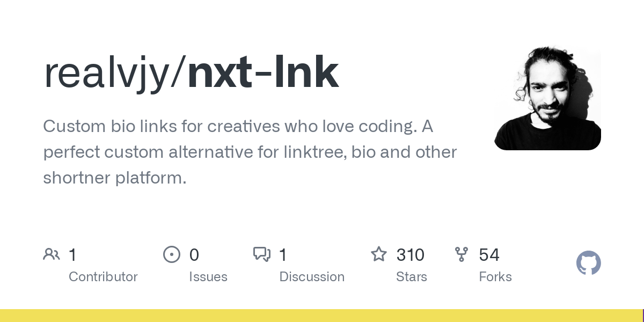This screenshot has width=644, height=322.
Task: Click the 54 forks count
Action: coord(489,255)
